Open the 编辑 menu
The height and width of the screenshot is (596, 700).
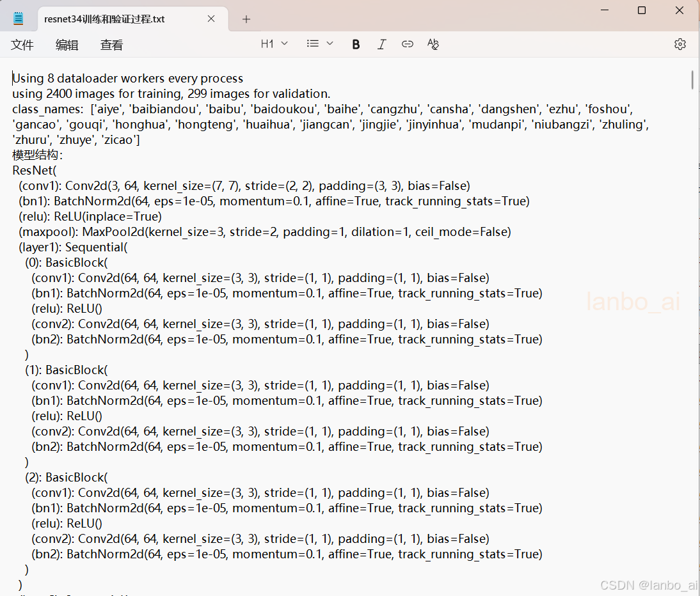click(x=67, y=45)
